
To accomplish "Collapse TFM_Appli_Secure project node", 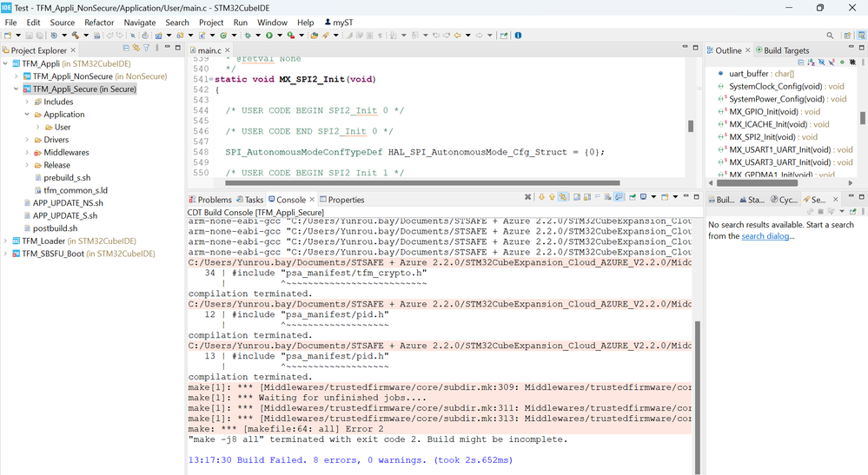I will click(x=16, y=89).
